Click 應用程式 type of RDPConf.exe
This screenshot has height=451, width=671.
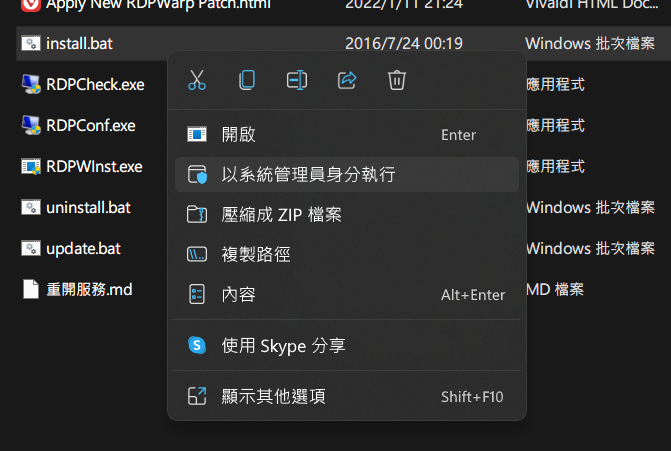(555, 125)
